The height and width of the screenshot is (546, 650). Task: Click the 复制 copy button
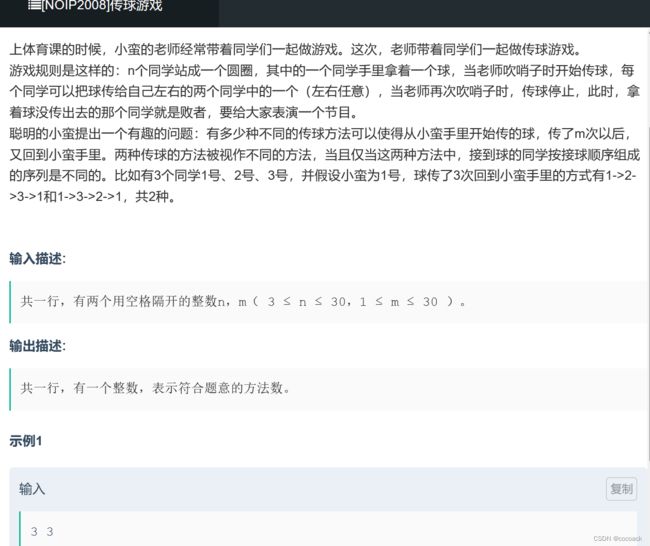pos(621,489)
